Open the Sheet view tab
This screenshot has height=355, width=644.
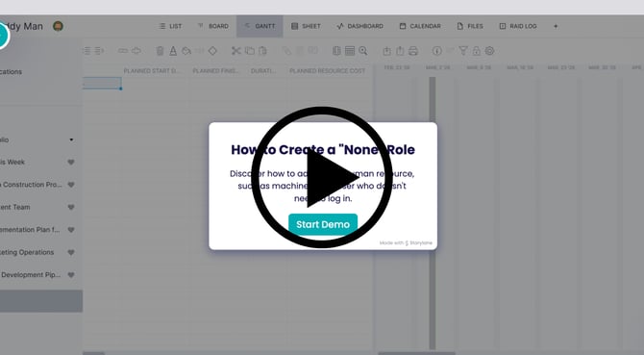[306, 26]
